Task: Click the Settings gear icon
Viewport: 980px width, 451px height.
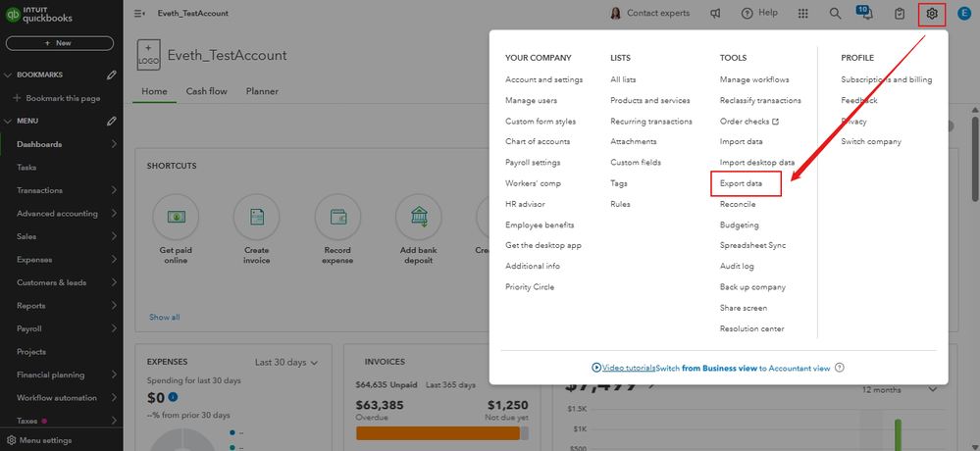Action: (x=932, y=14)
